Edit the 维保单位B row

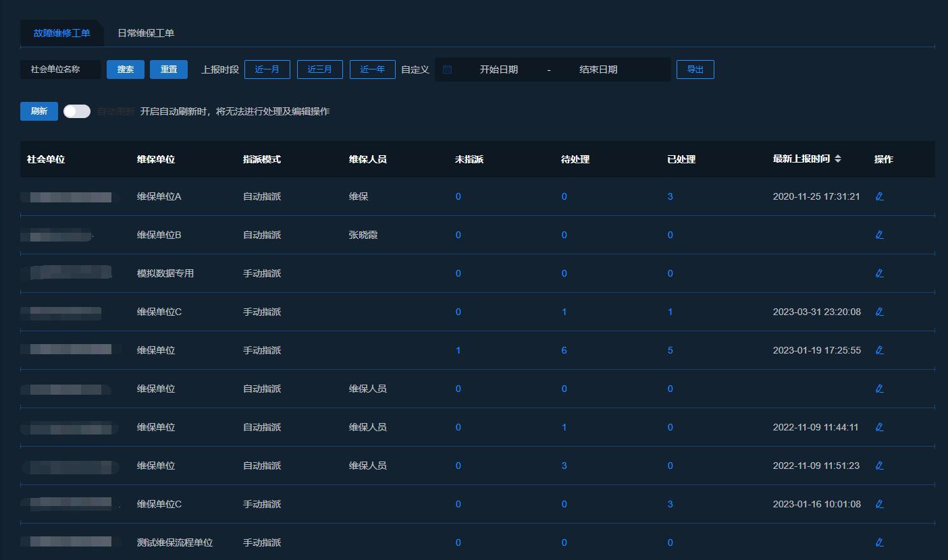tap(879, 235)
